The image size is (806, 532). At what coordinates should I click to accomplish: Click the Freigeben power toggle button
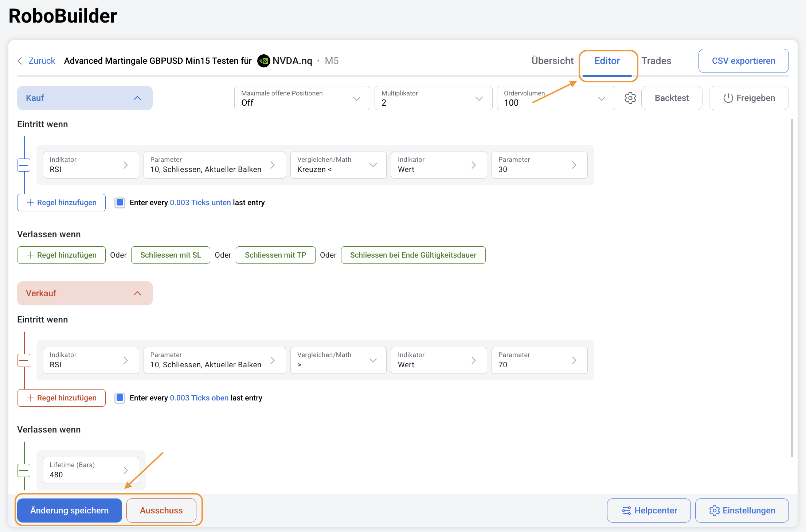coord(749,98)
